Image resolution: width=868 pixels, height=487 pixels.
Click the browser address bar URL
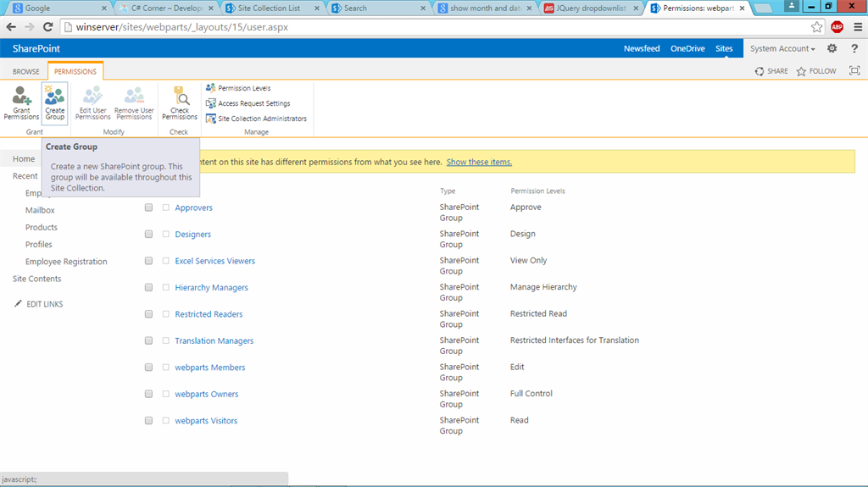coord(182,27)
